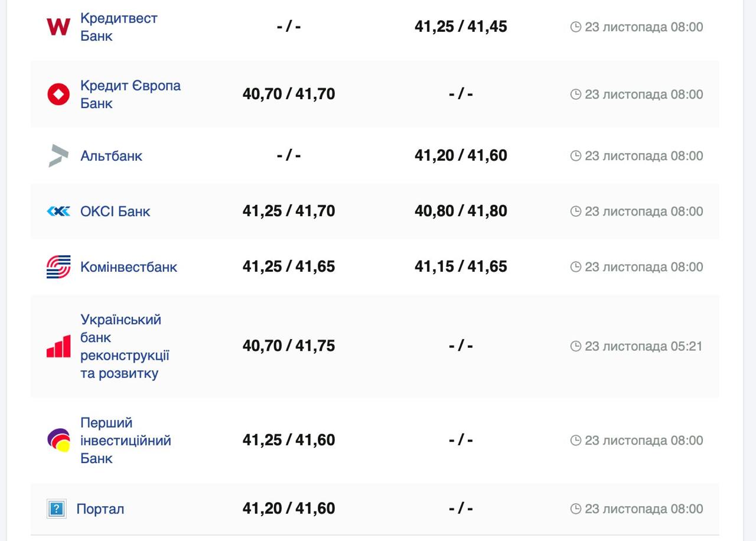Click the Альтбанк grey arrow logo
Image resolution: width=756 pixels, height=541 pixels.
(x=58, y=156)
